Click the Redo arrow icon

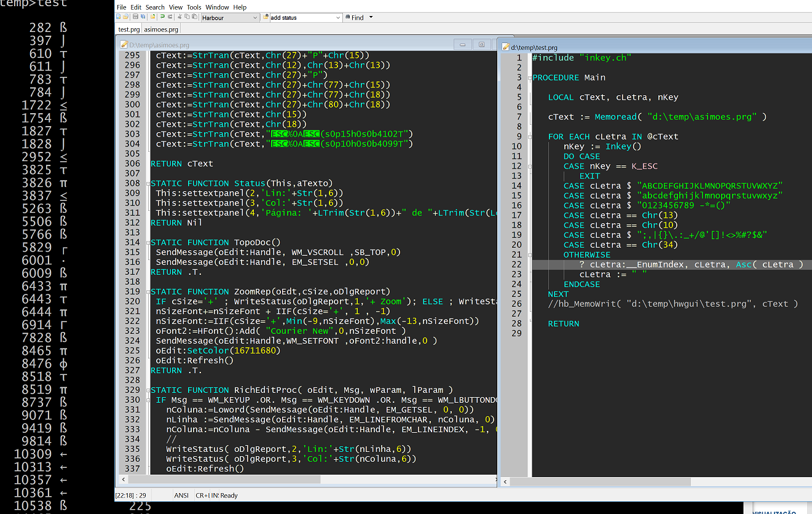170,17
